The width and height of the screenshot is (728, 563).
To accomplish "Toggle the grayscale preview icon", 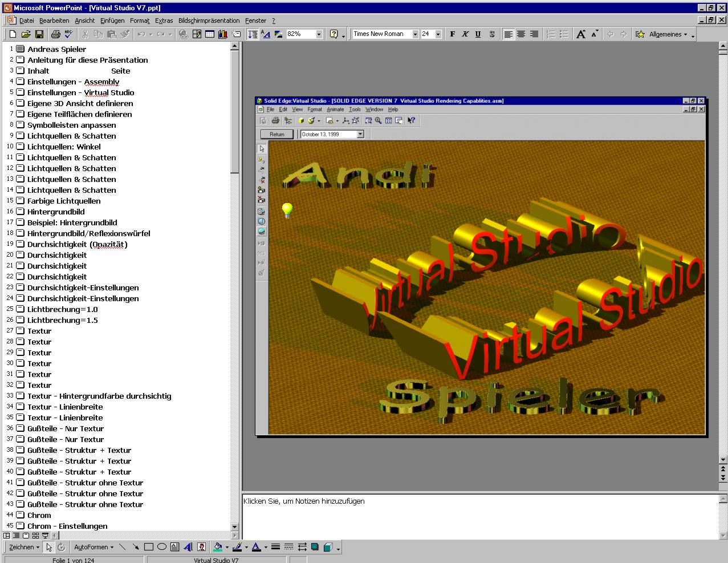I will tap(278, 34).
